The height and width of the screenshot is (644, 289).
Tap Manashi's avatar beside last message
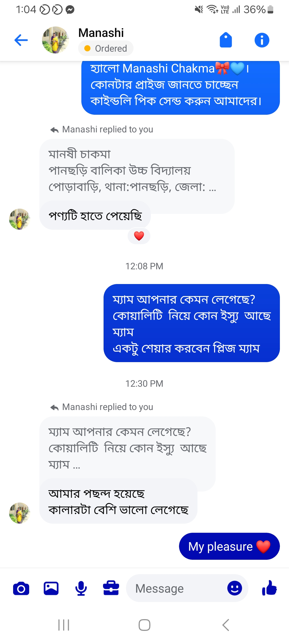(20, 513)
